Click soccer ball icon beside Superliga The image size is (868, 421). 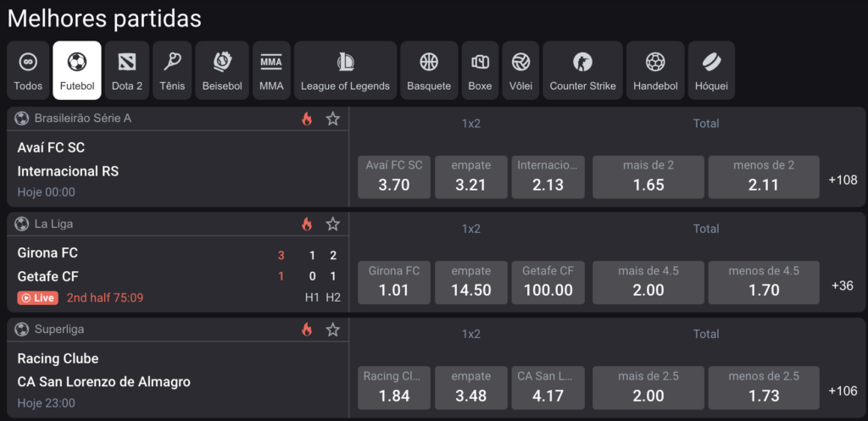tap(21, 330)
